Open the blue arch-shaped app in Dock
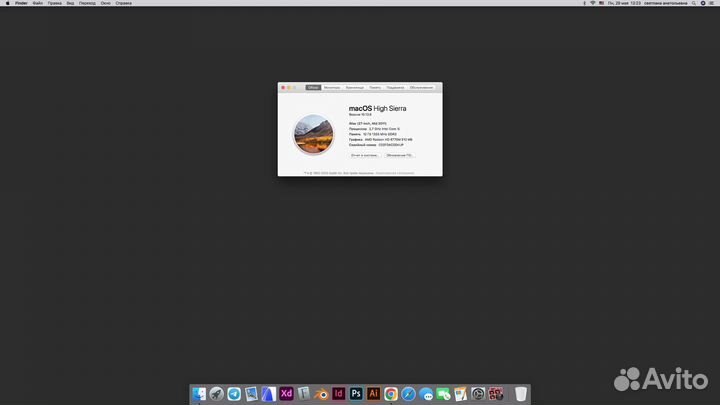This screenshot has width=720, height=405. (269, 394)
